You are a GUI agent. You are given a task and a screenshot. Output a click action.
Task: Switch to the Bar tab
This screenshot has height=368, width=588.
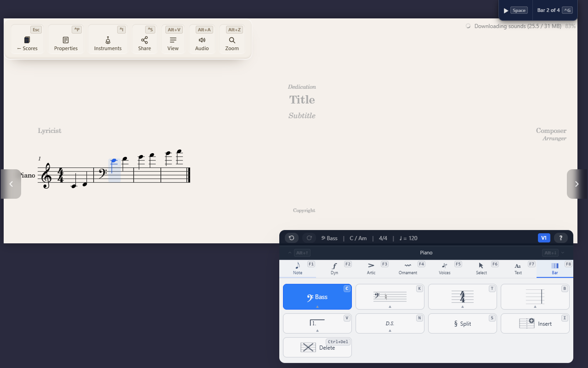click(555, 269)
